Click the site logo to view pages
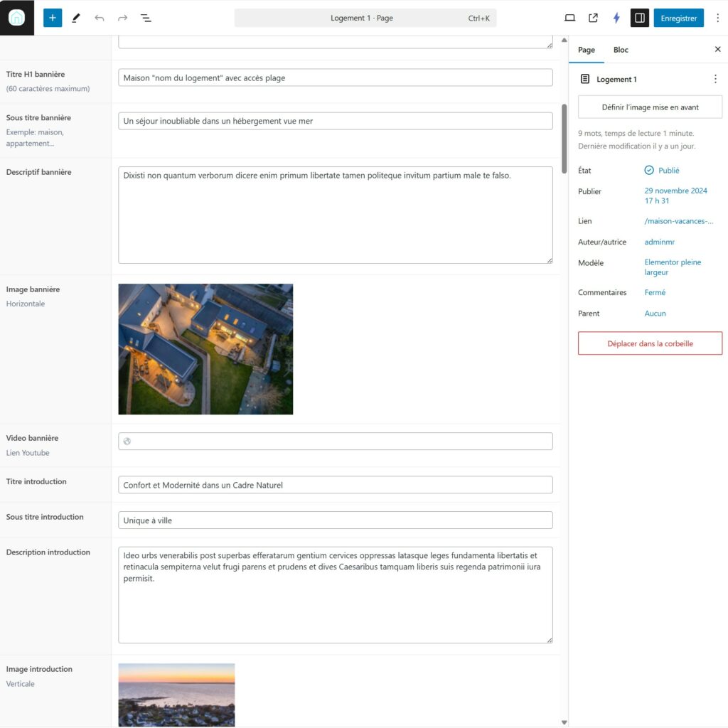This screenshot has height=728, width=728. 17,18
